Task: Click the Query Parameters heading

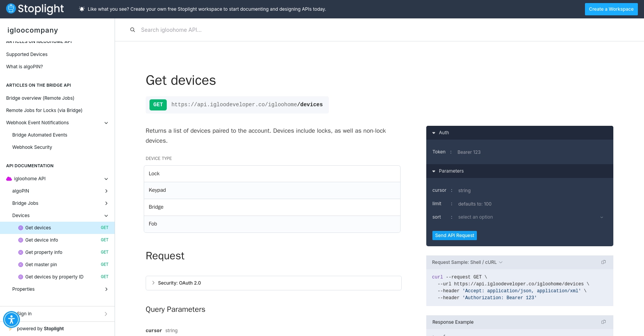Action: coord(176,310)
